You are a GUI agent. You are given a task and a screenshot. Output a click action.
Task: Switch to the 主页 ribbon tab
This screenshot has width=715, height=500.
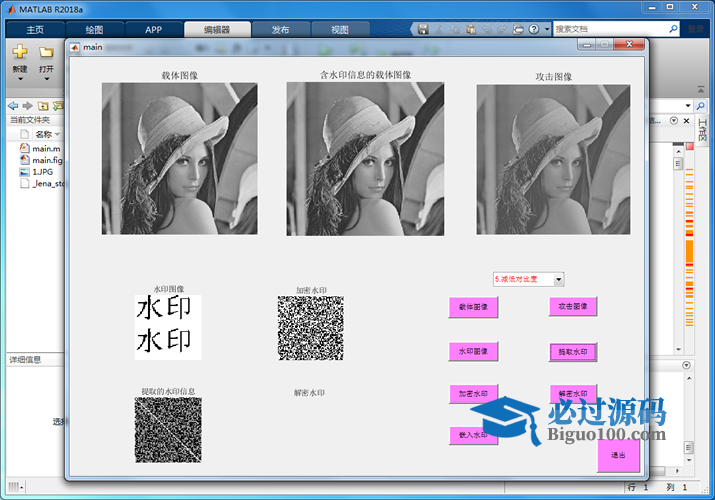tap(35, 30)
